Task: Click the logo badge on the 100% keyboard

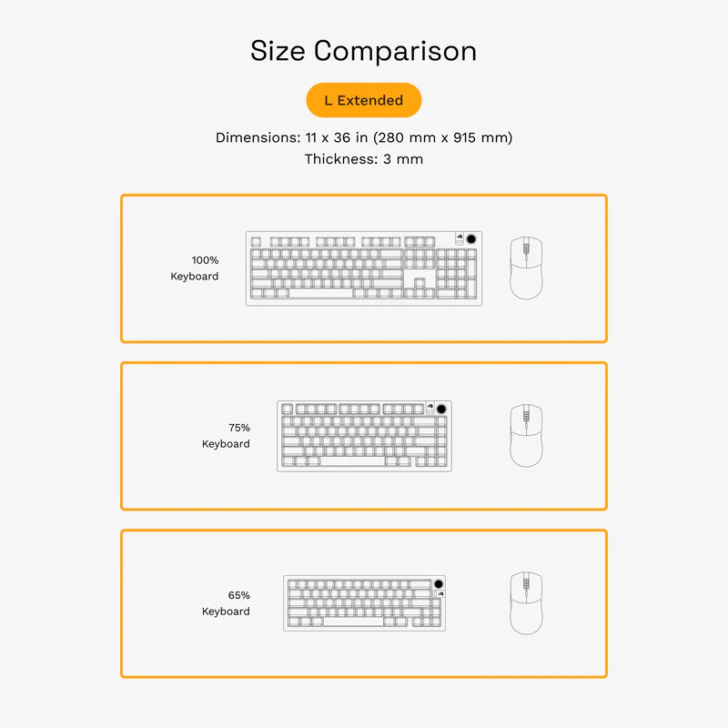Action: [x=460, y=239]
